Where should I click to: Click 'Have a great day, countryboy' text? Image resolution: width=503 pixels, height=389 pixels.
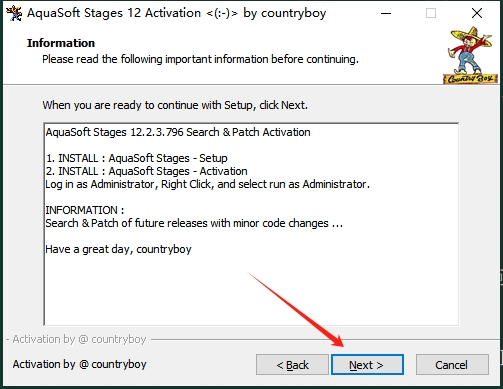(x=118, y=249)
